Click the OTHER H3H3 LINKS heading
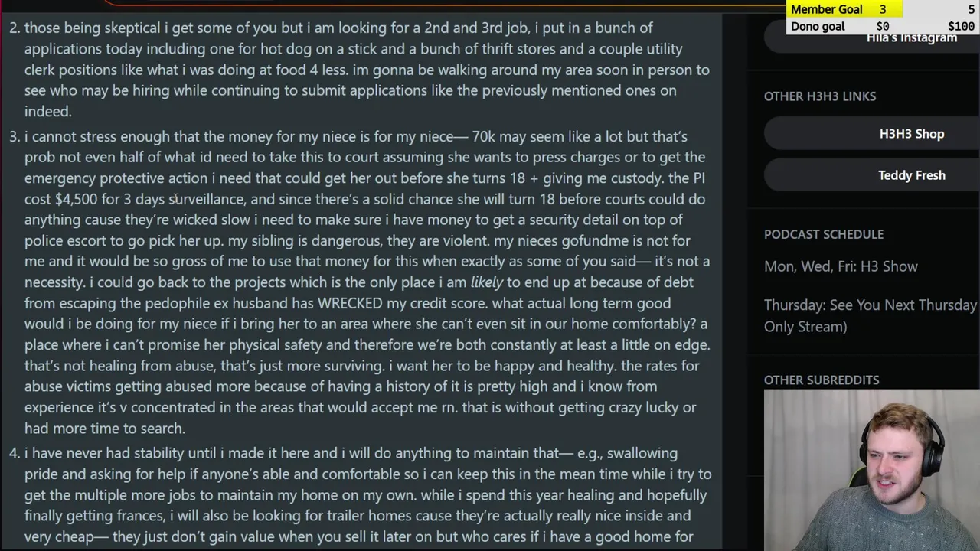This screenshot has height=551, width=980. pos(819,96)
